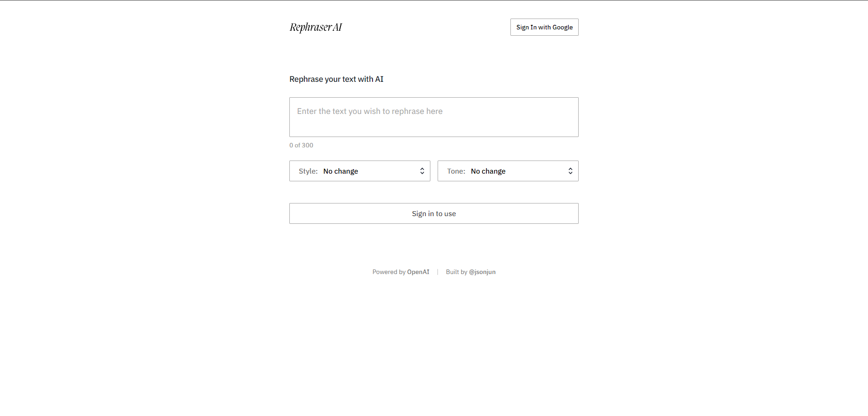Focus the rephrase text input box
868x416 pixels.
tap(434, 117)
